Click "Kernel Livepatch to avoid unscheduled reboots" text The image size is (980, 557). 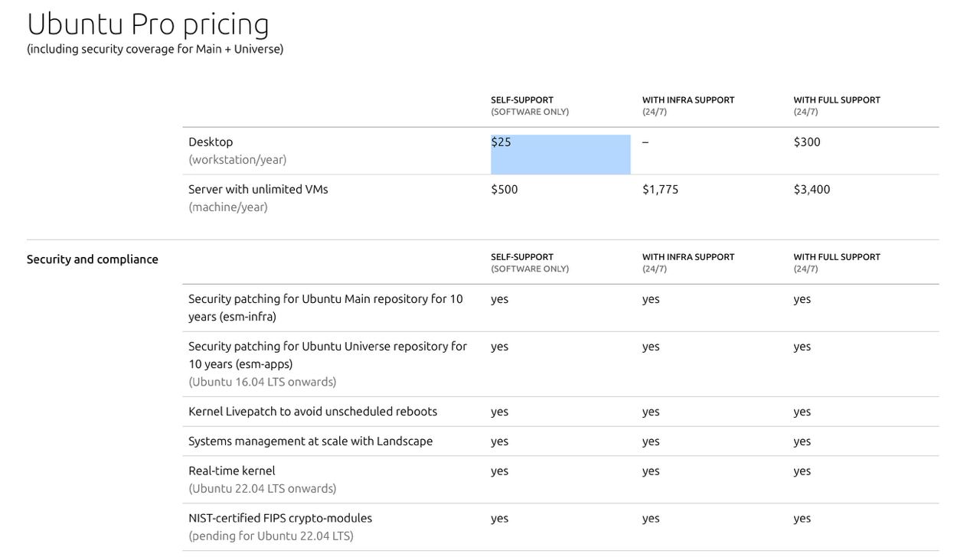[312, 412]
